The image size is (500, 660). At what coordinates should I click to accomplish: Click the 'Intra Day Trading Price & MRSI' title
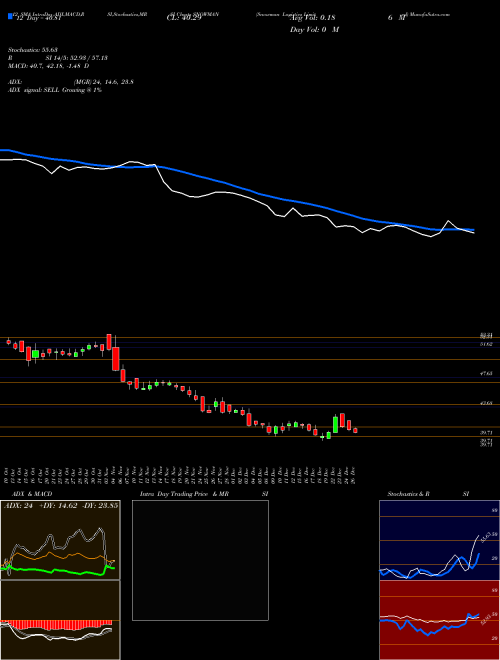tap(204, 494)
